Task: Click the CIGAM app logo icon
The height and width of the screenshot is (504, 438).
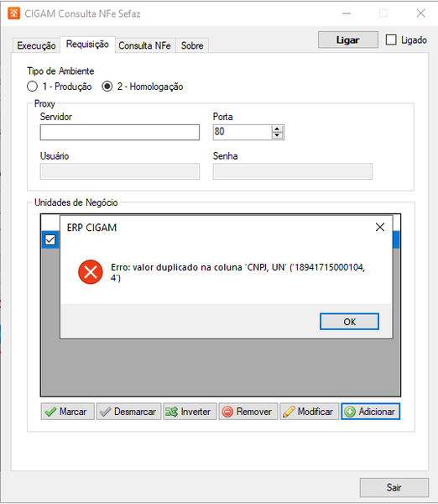Action: tap(13, 13)
